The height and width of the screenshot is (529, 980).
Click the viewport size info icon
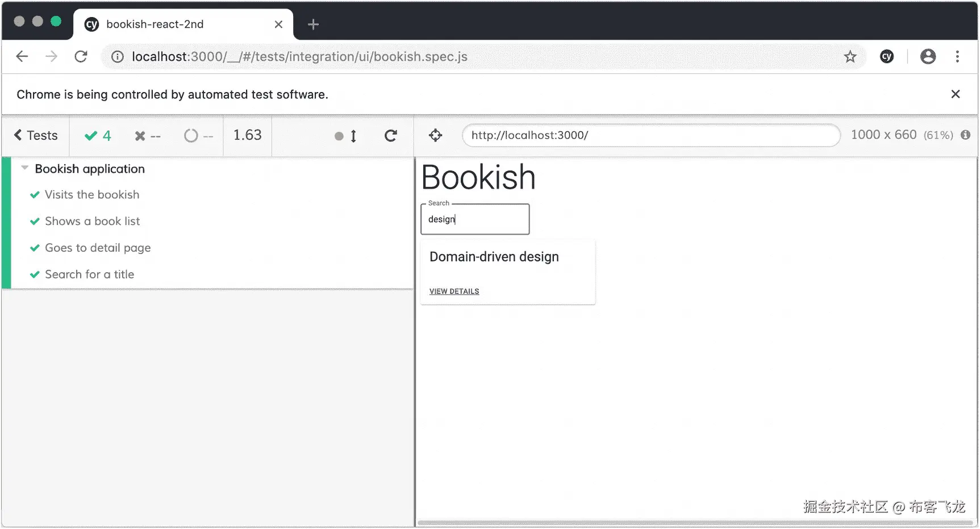point(965,135)
